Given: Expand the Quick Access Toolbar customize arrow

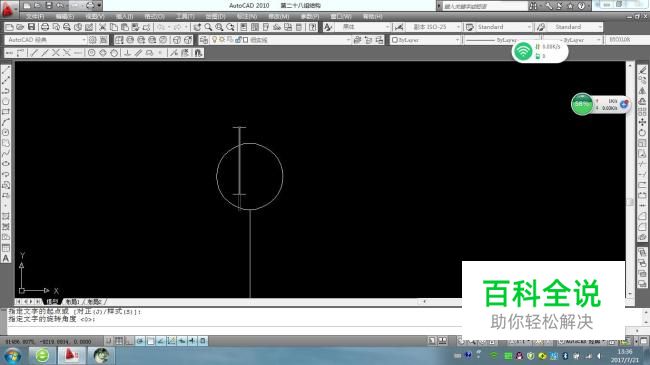Looking at the screenshot, I should click(99, 5).
